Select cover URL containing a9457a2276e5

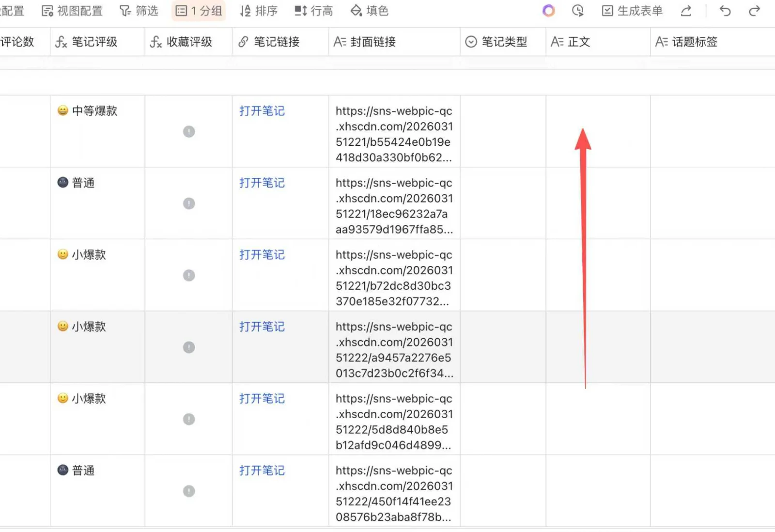click(x=394, y=350)
